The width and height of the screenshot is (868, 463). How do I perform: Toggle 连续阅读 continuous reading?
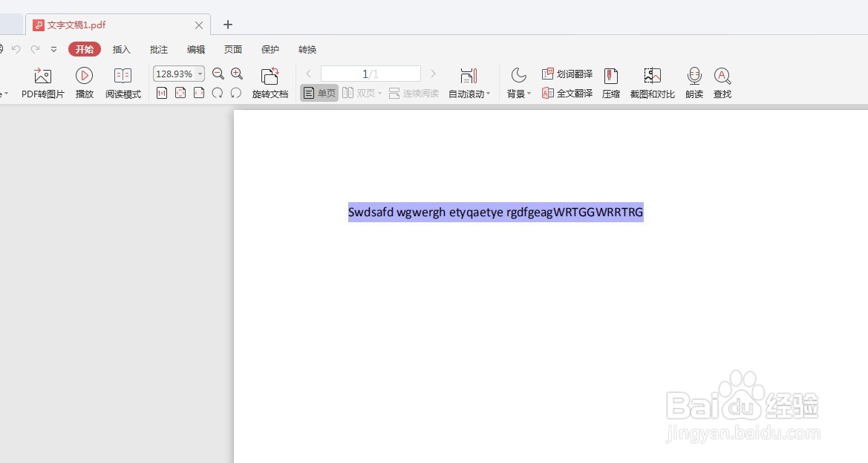[x=414, y=93]
